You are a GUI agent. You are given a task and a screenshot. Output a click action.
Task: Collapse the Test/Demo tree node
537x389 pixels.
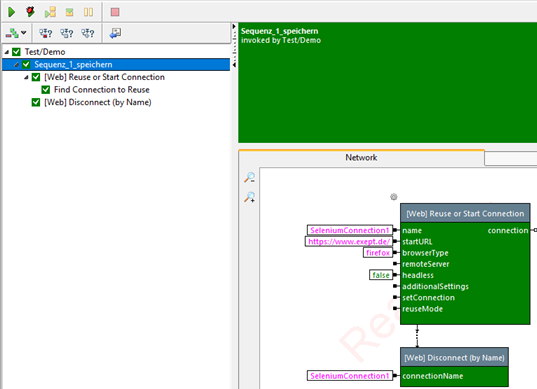pyautogui.click(x=7, y=52)
